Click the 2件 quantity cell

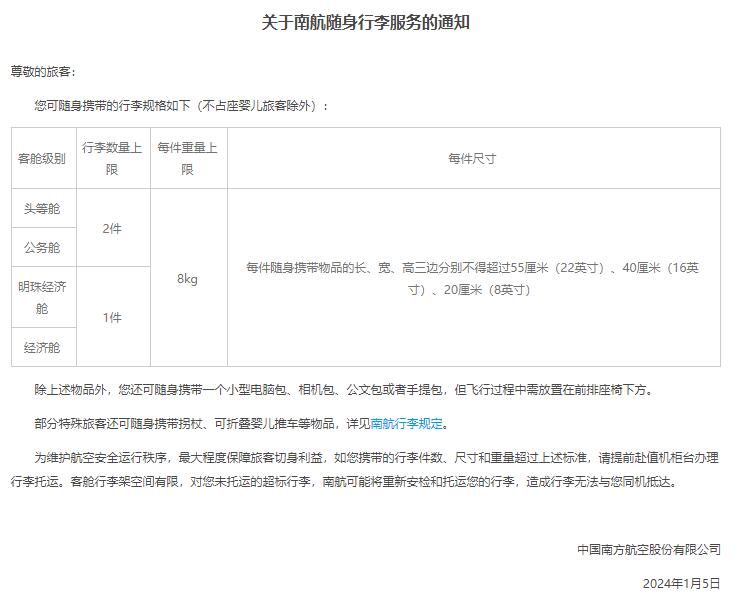pos(114,228)
